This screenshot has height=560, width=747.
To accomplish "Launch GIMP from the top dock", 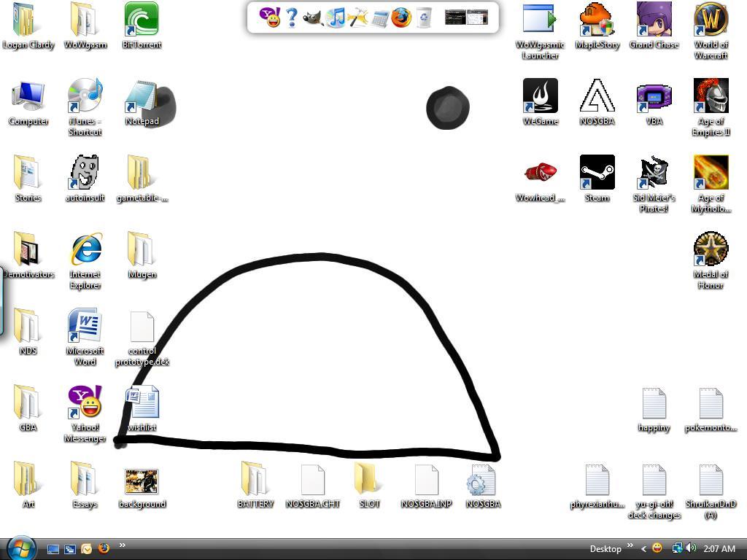I will pyautogui.click(x=313, y=17).
